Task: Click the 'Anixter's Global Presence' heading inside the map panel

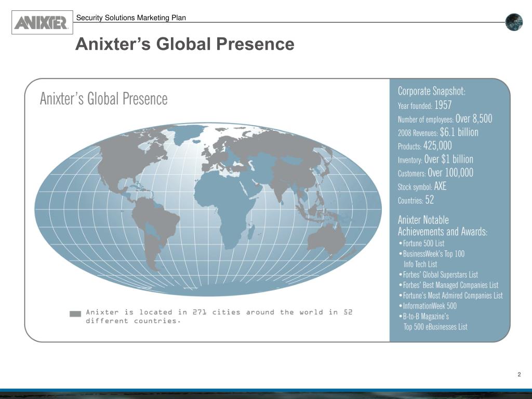Action: click(104, 99)
